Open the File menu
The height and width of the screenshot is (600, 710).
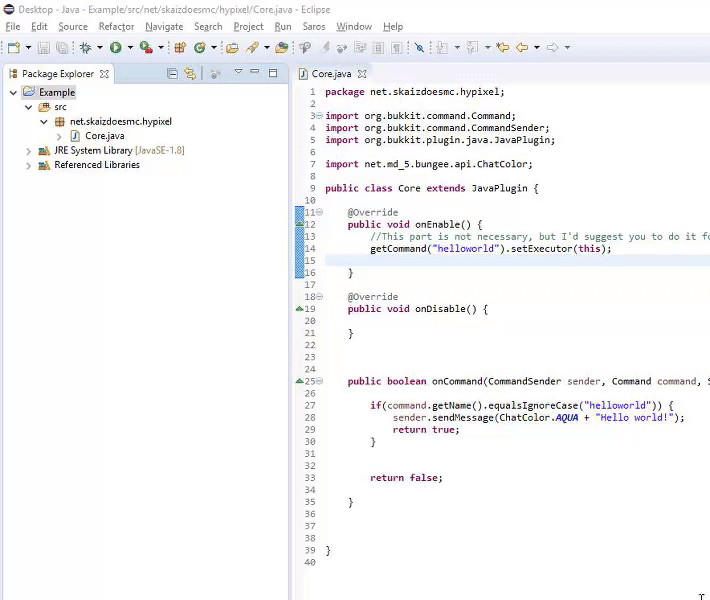pyautogui.click(x=13, y=27)
